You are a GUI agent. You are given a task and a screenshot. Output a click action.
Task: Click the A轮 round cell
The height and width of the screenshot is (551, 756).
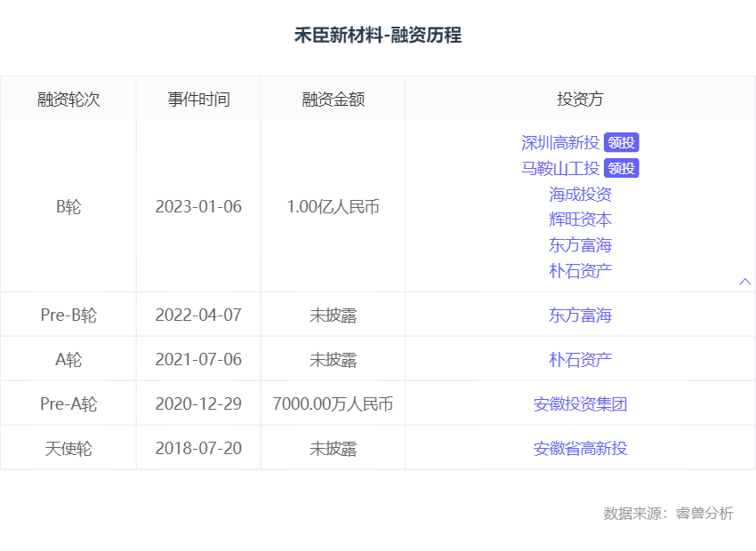tap(68, 359)
